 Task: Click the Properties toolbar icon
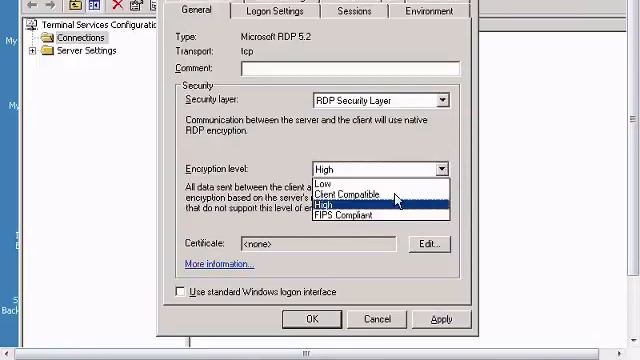(136, 5)
